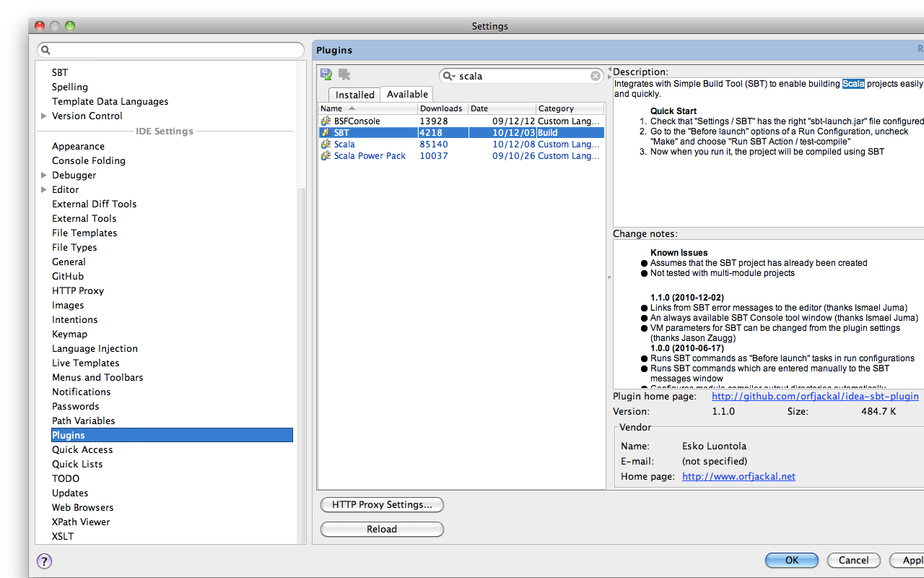This screenshot has height=578, width=924.
Task: Open the Keymap settings page
Action: [x=69, y=334]
